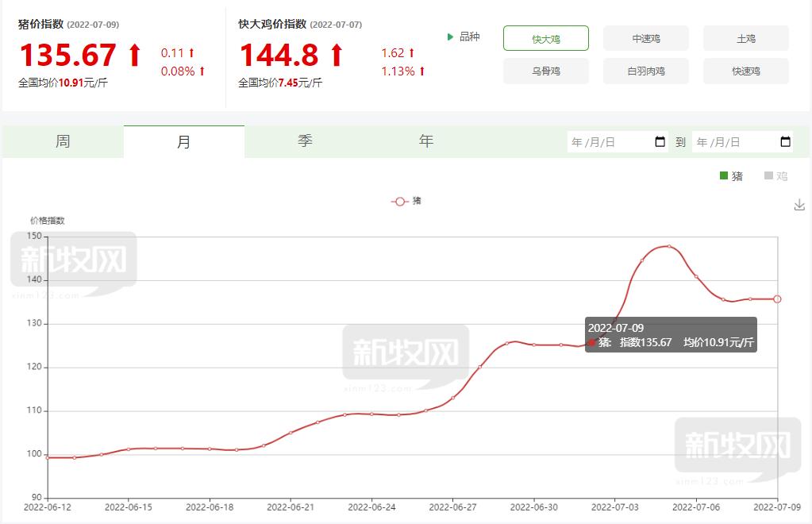Download the chart using the download icon
This screenshot has height=524, width=812.
(x=799, y=205)
